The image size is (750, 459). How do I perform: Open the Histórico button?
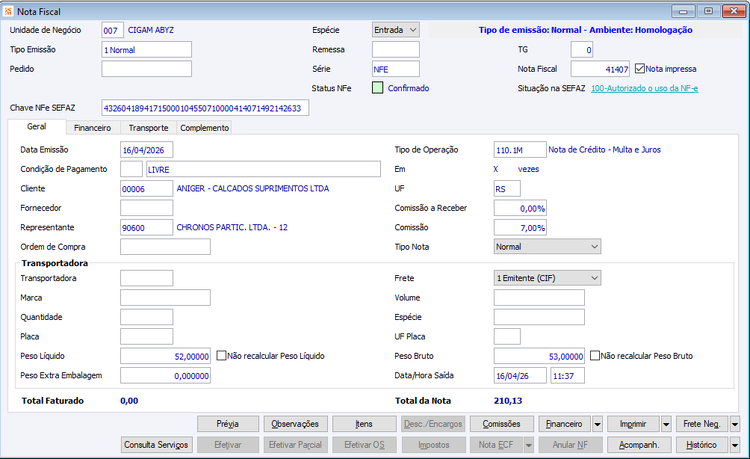click(x=702, y=445)
